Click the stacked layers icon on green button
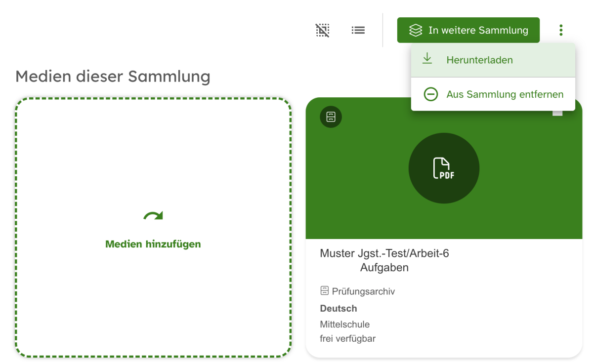 click(x=416, y=31)
